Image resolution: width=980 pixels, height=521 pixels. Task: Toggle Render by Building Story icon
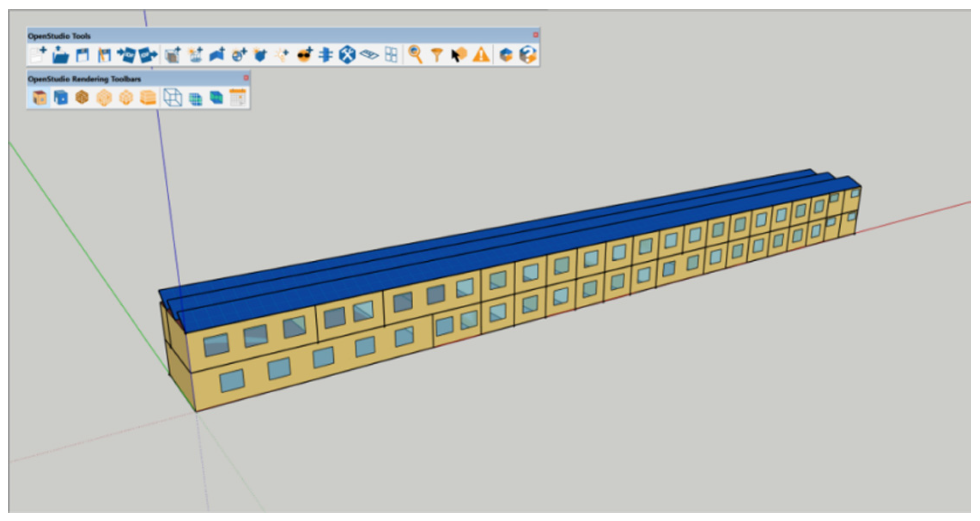click(x=148, y=98)
